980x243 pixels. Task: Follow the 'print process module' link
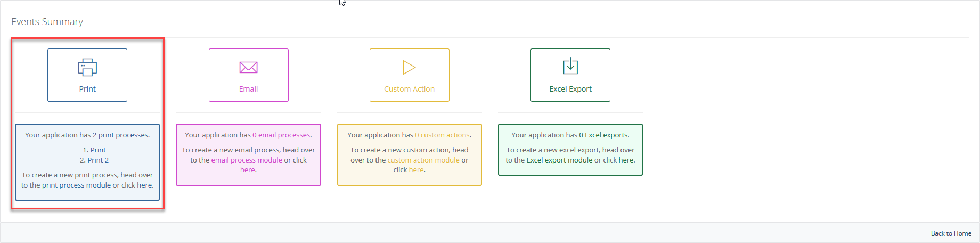coord(77,185)
